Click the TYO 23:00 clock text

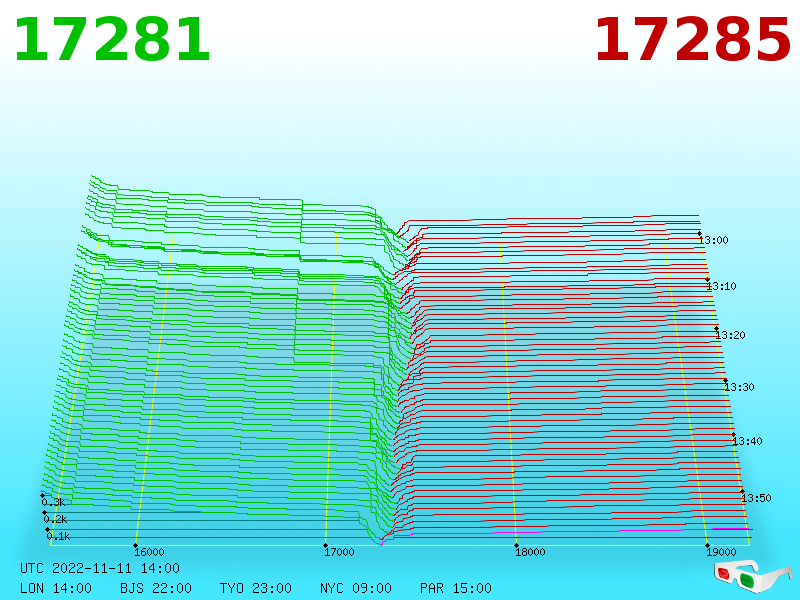256,588
